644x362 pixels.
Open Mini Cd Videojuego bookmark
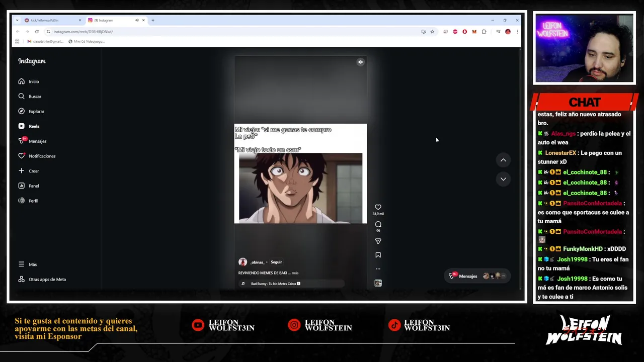coord(87,42)
